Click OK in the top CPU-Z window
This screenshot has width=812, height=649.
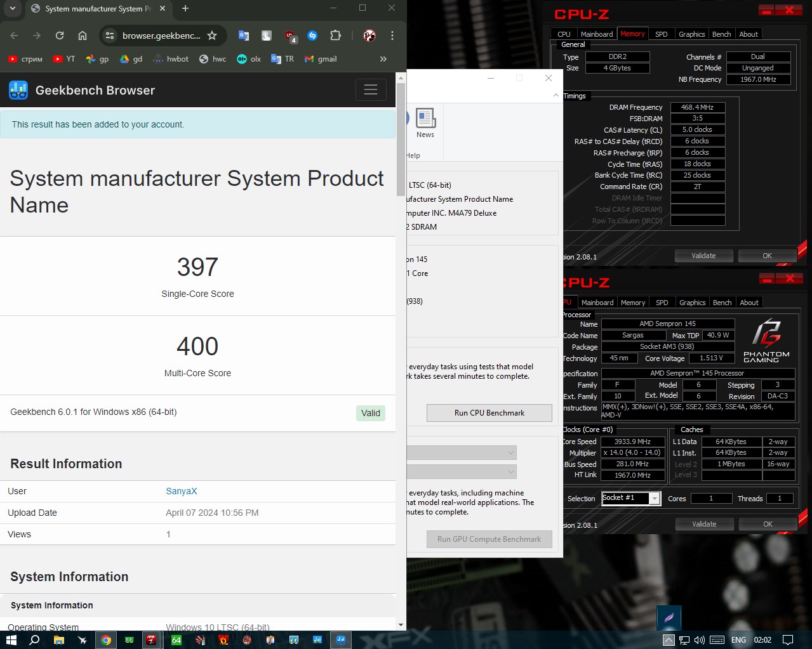(x=767, y=256)
